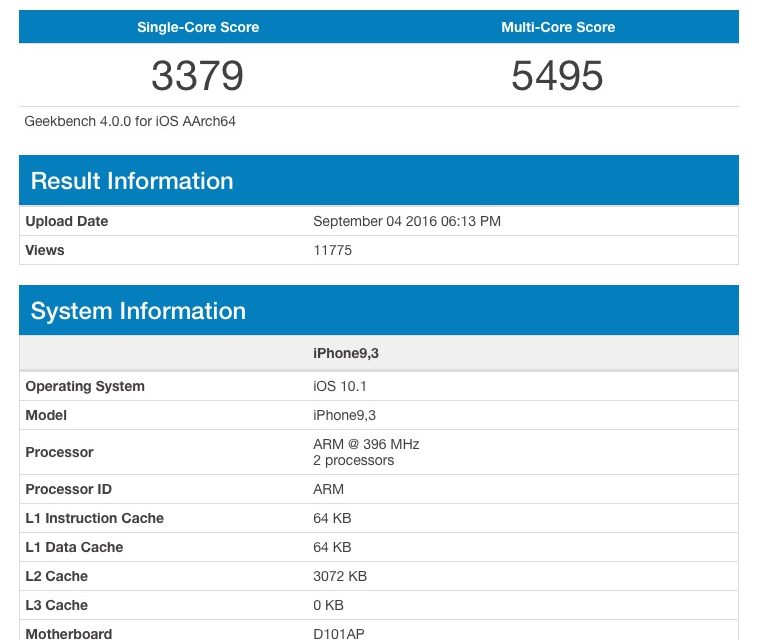Image resolution: width=757 pixels, height=640 pixels.
Task: Click the L1 Data Cache label
Action: [x=74, y=547]
